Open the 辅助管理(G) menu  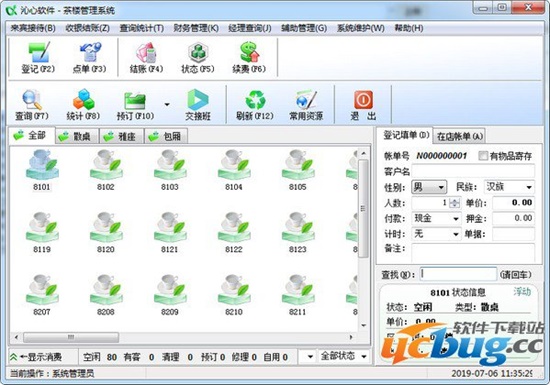304,28
